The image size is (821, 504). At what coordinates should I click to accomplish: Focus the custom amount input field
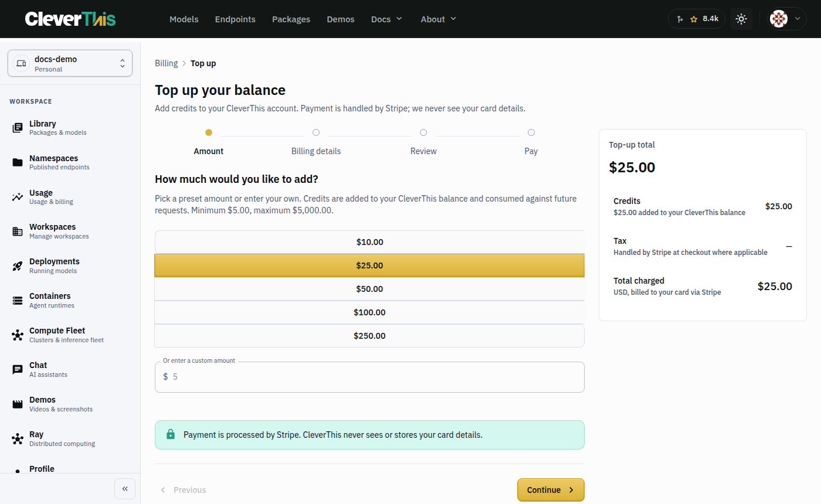[x=369, y=377]
